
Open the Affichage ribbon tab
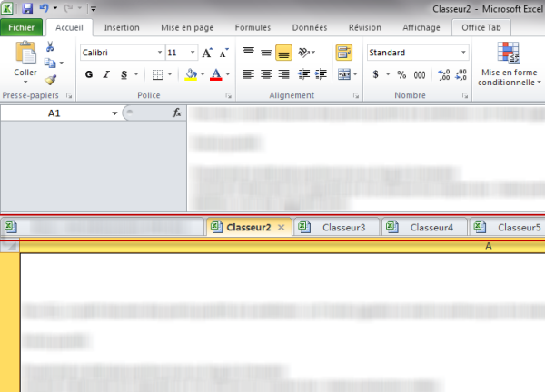click(x=421, y=27)
